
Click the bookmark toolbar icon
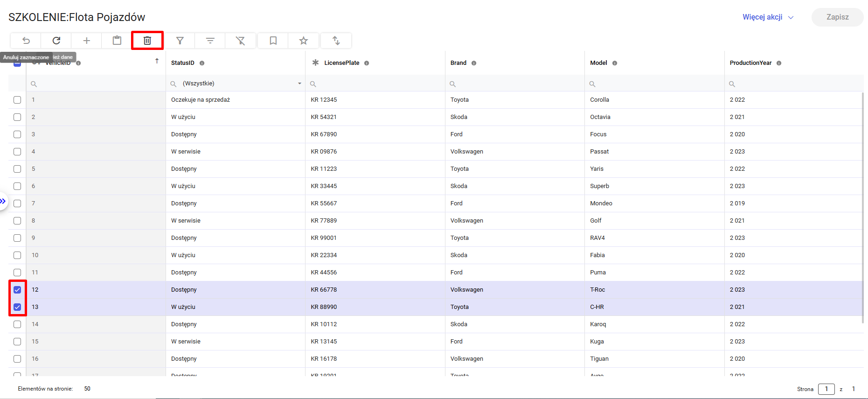tap(273, 41)
